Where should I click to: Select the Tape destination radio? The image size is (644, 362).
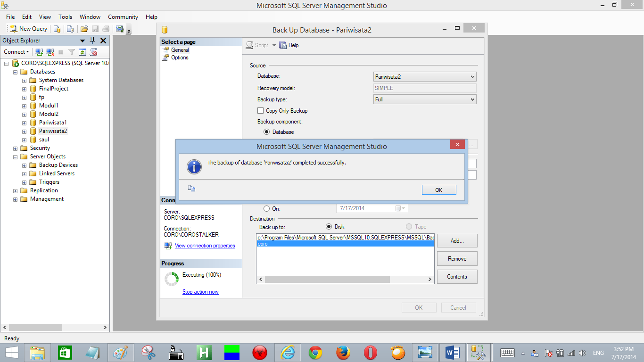tap(409, 227)
